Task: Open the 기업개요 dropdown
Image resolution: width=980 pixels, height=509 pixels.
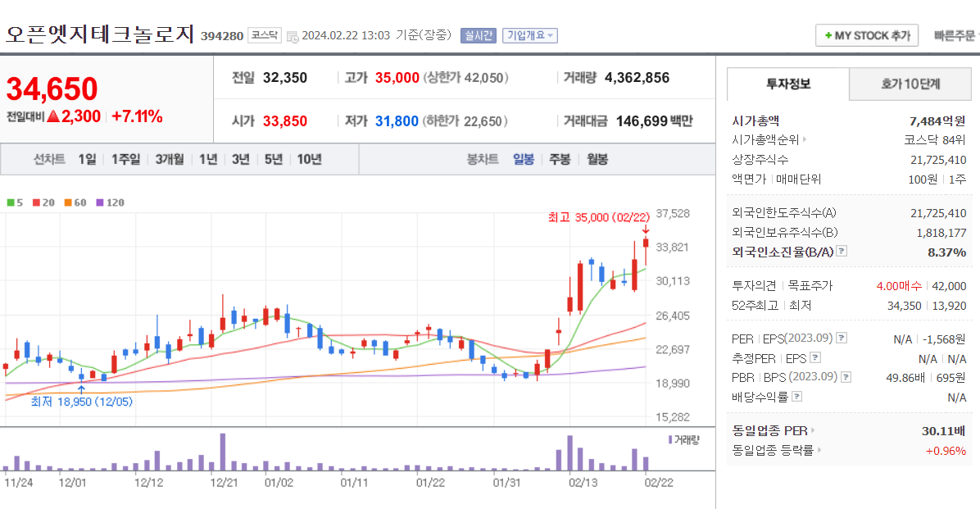Action: [x=530, y=35]
